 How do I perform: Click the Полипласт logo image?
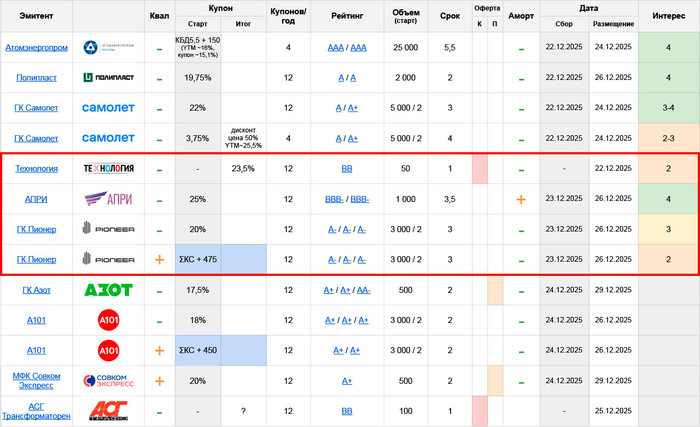pos(107,77)
